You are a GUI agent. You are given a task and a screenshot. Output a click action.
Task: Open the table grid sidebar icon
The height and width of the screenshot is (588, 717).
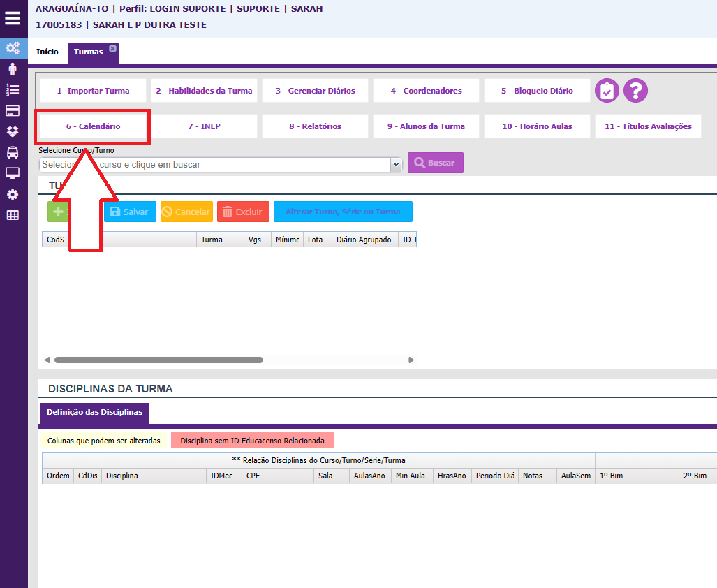pos(13,215)
